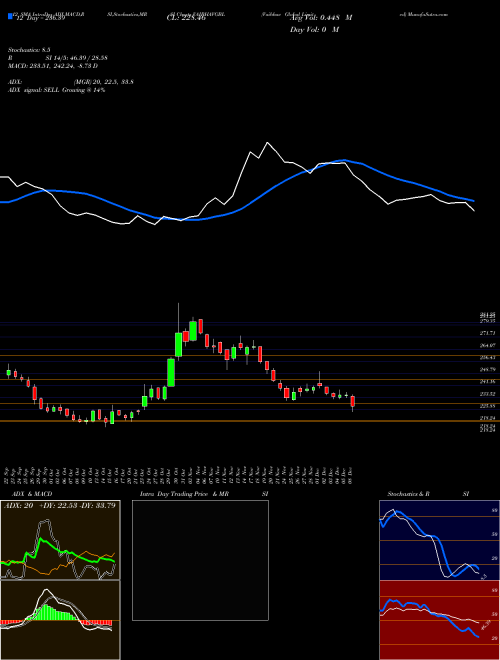
Task: Click the price level label 264.07
Action: pos(487,345)
